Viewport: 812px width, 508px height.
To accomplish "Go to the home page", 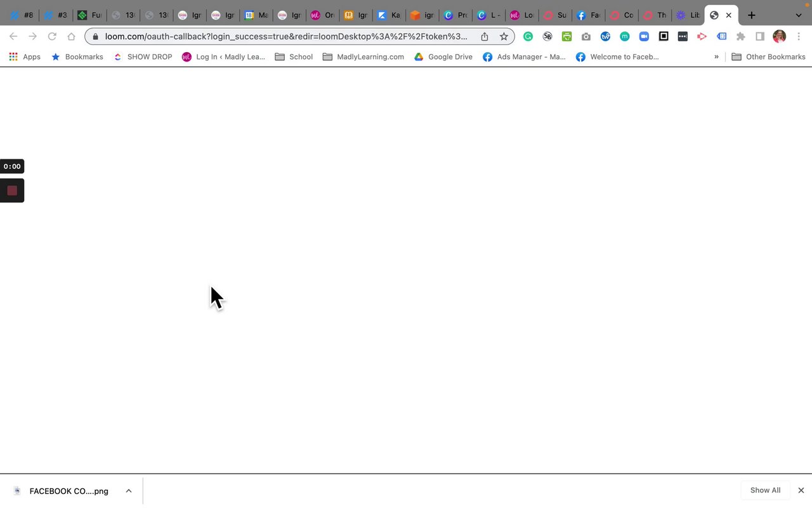I will 71,37.
